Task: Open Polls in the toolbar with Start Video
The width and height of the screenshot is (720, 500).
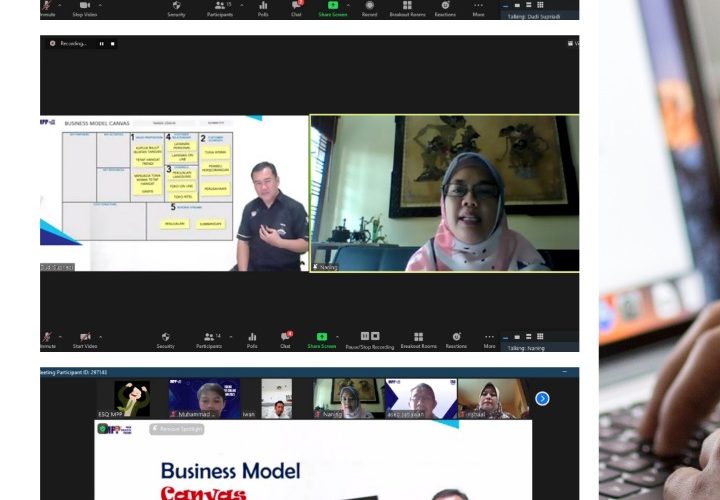Action: (252, 338)
